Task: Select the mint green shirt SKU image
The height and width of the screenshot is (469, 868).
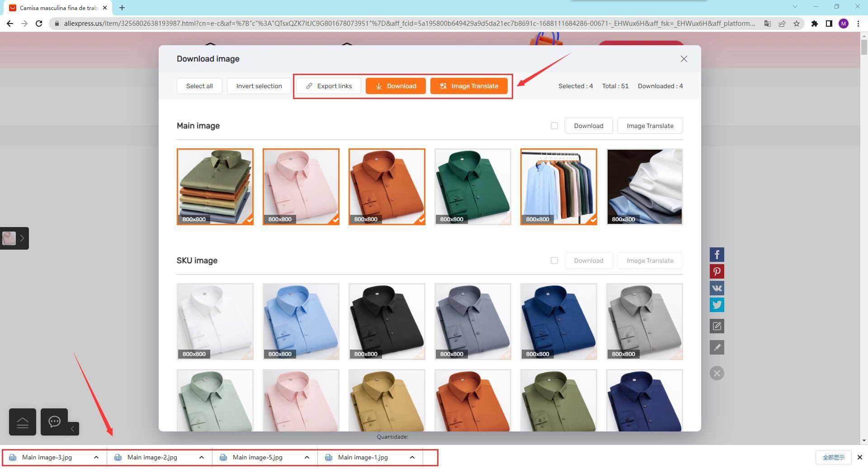Action: (215, 400)
